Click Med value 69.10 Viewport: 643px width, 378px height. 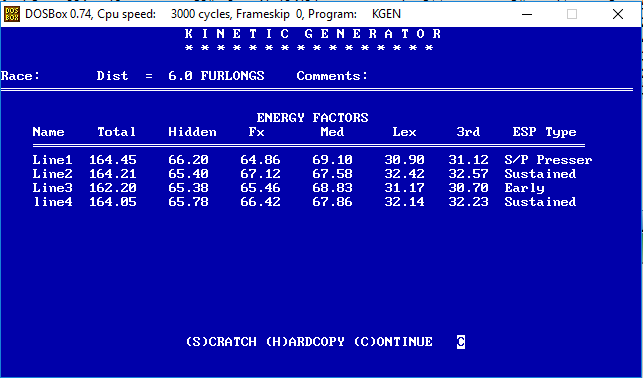point(333,159)
